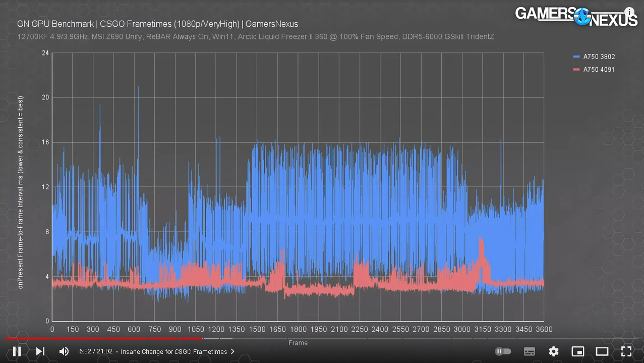Click the blue A750 3802 legend swatch
The image size is (644, 363).
(576, 57)
